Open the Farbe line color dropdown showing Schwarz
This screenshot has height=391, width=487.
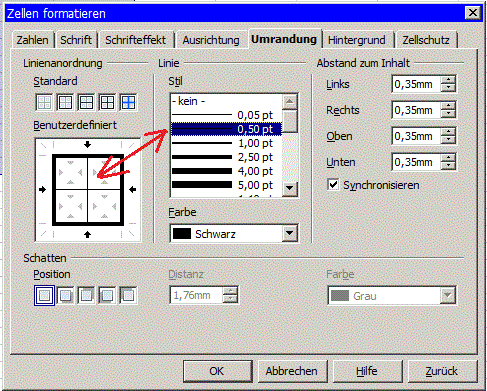tap(290, 233)
